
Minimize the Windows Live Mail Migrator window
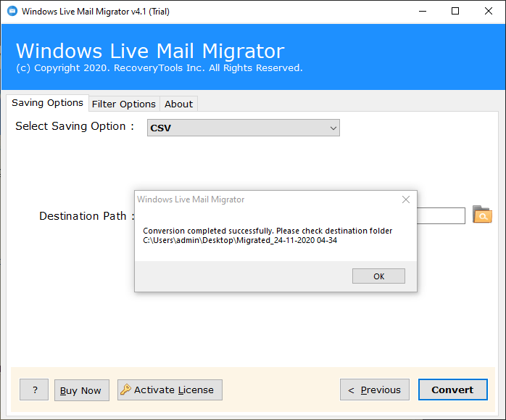(x=423, y=12)
